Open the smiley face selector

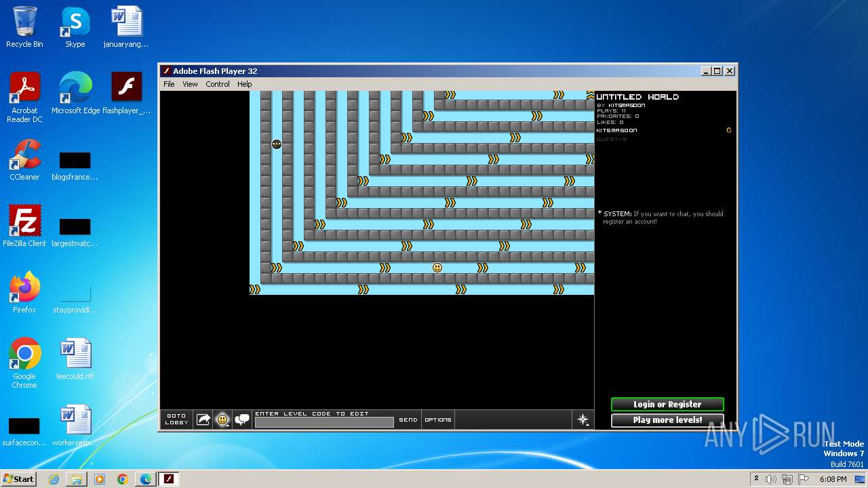coord(222,420)
